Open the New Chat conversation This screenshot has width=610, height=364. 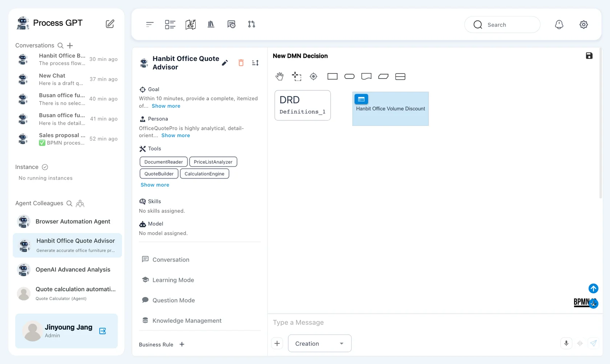(x=67, y=79)
